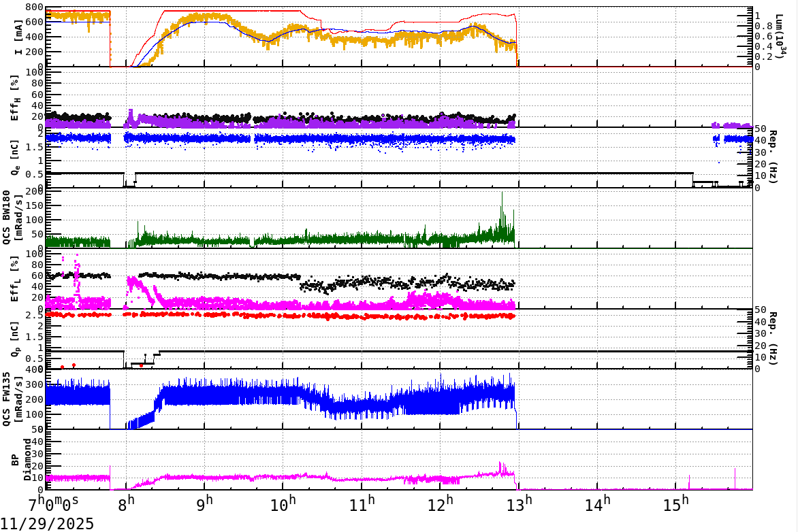Select the Qp [nC] panel label
Image resolution: width=798 pixels, height=532 pixels.
14,337
